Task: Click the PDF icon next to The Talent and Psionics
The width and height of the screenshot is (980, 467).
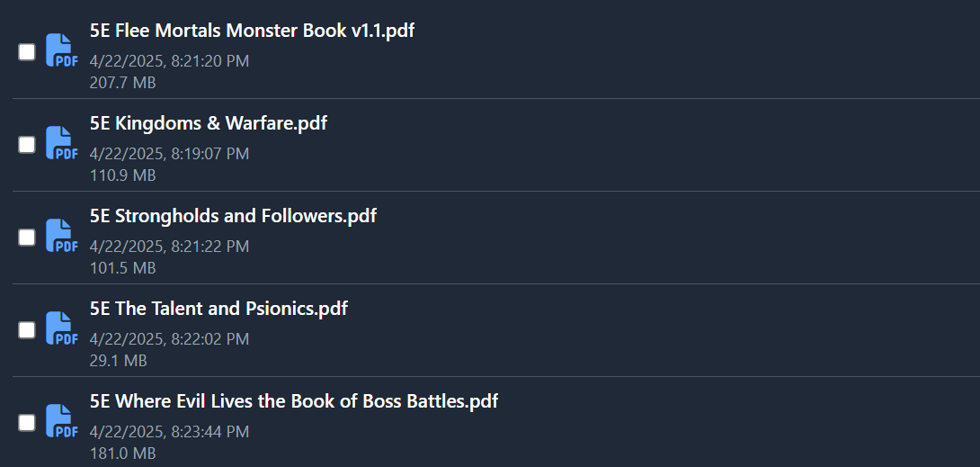Action: [62, 328]
